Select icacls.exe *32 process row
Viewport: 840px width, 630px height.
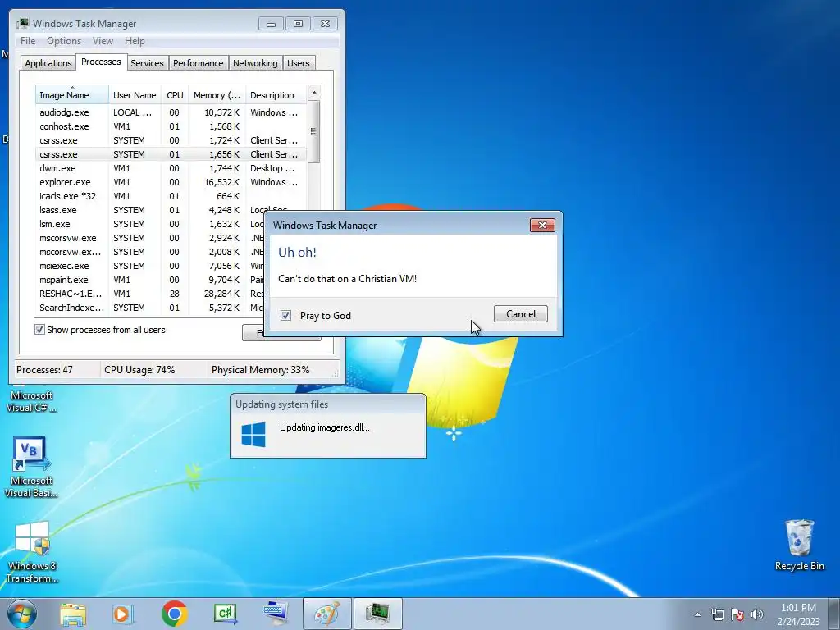171,196
